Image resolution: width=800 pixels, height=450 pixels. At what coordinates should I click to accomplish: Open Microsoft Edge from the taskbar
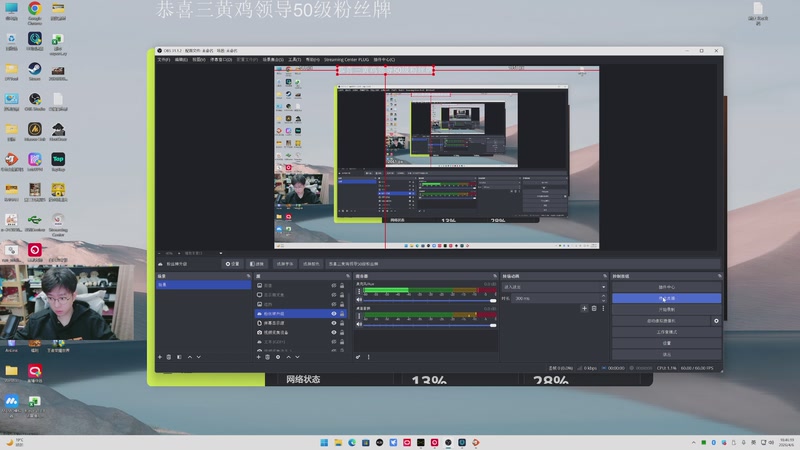pyautogui.click(x=352, y=442)
